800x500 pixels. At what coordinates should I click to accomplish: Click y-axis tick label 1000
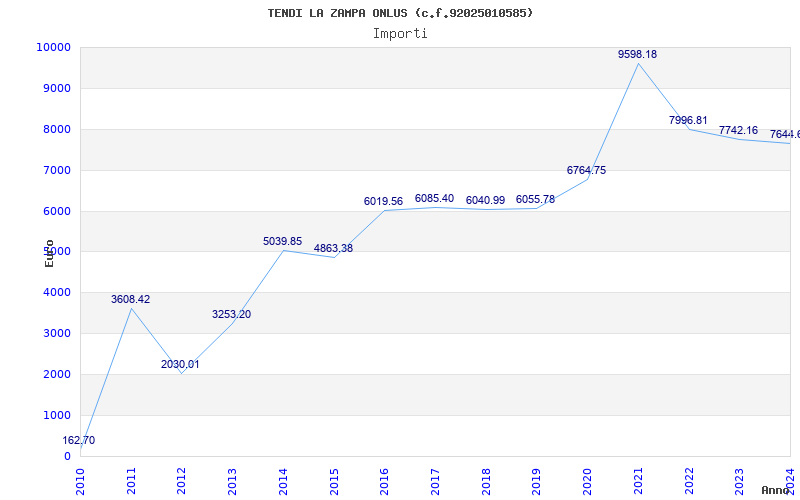tap(56, 415)
